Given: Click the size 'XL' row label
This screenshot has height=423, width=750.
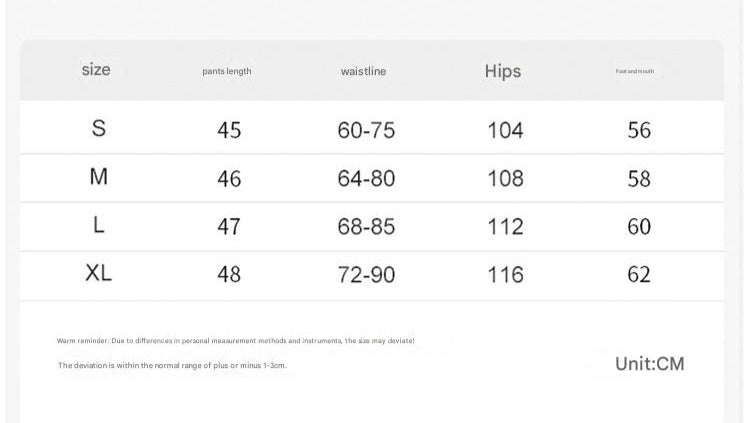Looking at the screenshot, I should click(98, 274).
